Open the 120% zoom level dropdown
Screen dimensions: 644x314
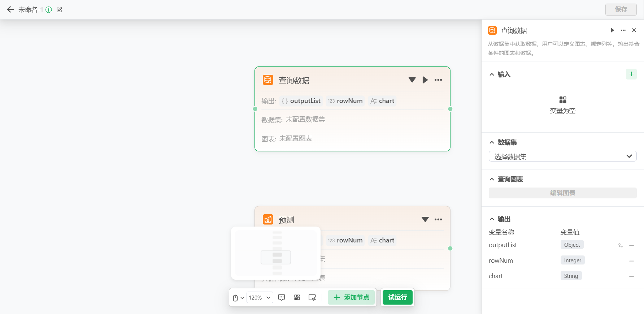tap(260, 297)
